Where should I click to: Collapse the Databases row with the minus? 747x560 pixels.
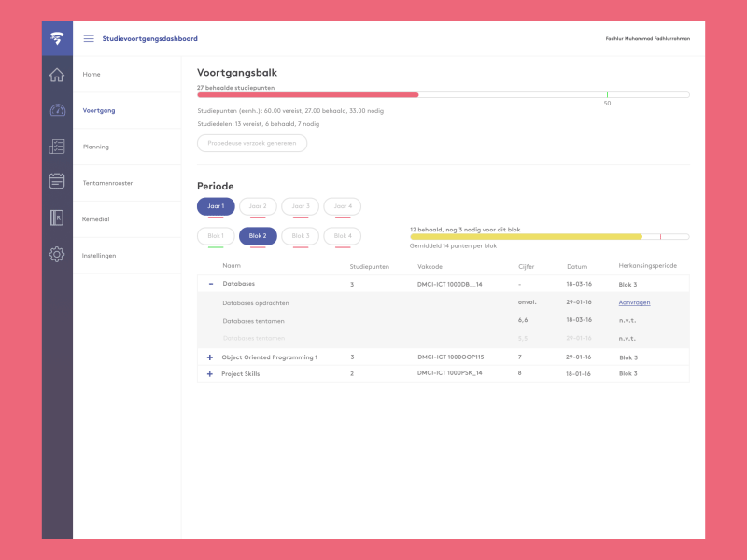(210, 283)
